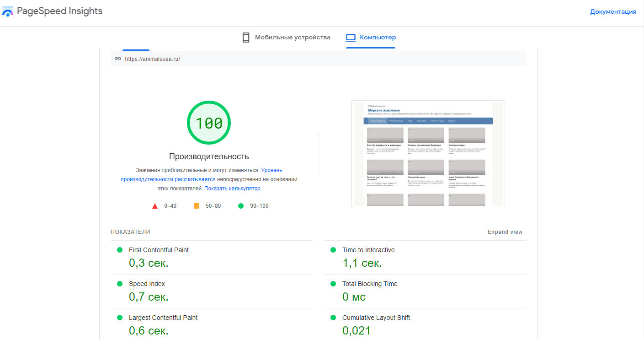Click the mobile phone device icon
The height and width of the screenshot is (340, 644).
246,38
